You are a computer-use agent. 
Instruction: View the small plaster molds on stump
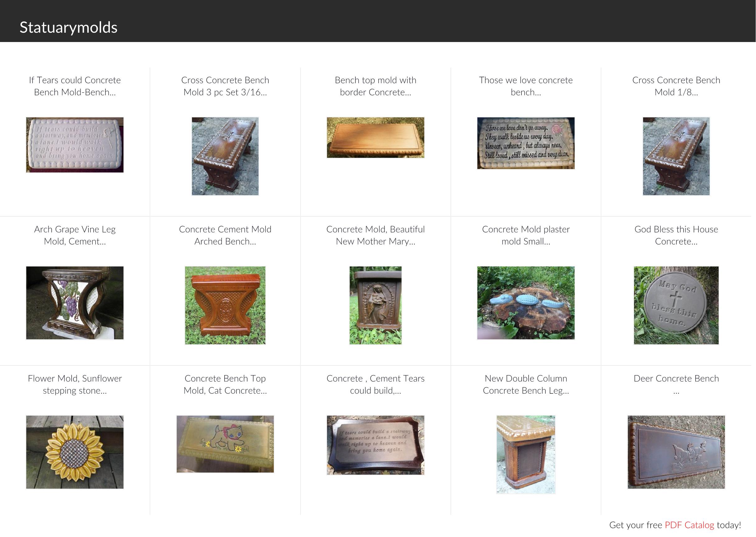(526, 303)
